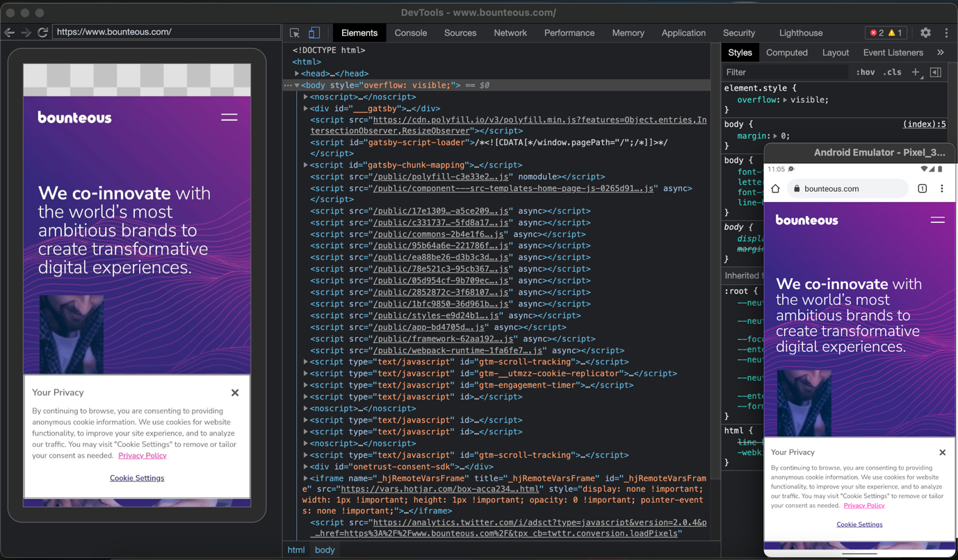Reload the page with the refresh icon
Image resolution: width=958 pixels, height=560 pixels.
coord(42,33)
